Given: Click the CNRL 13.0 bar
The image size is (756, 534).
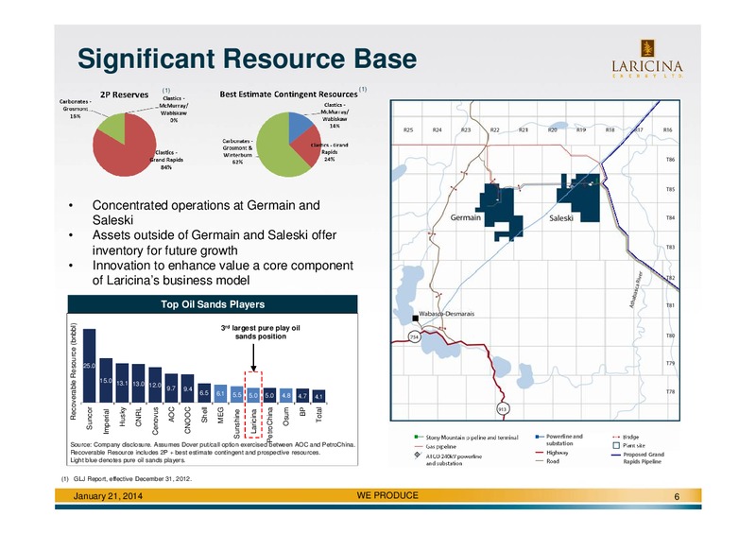Looking at the screenshot, I should 138,384.
